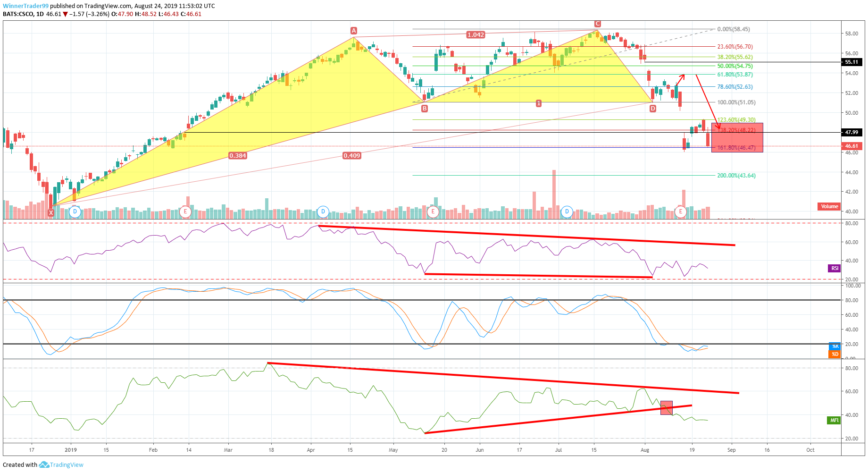The image size is (868, 473).
Task: Select the pattern midpoint label 1
Action: click(x=538, y=103)
